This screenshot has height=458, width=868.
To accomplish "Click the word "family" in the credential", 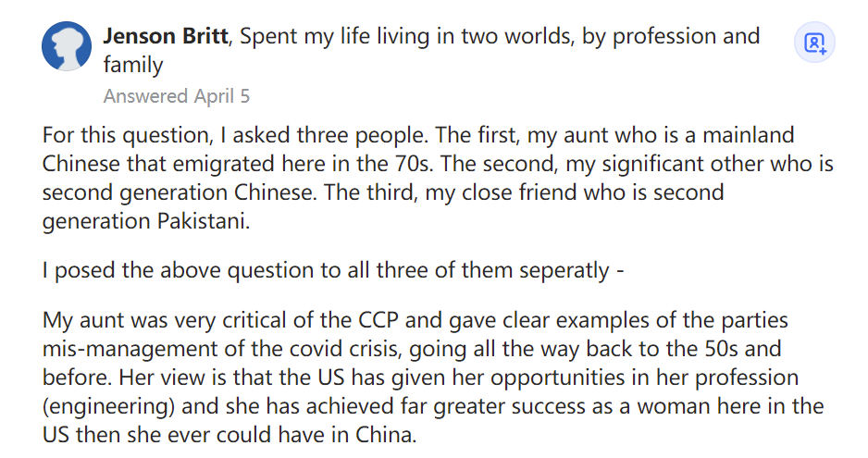I will point(133,65).
